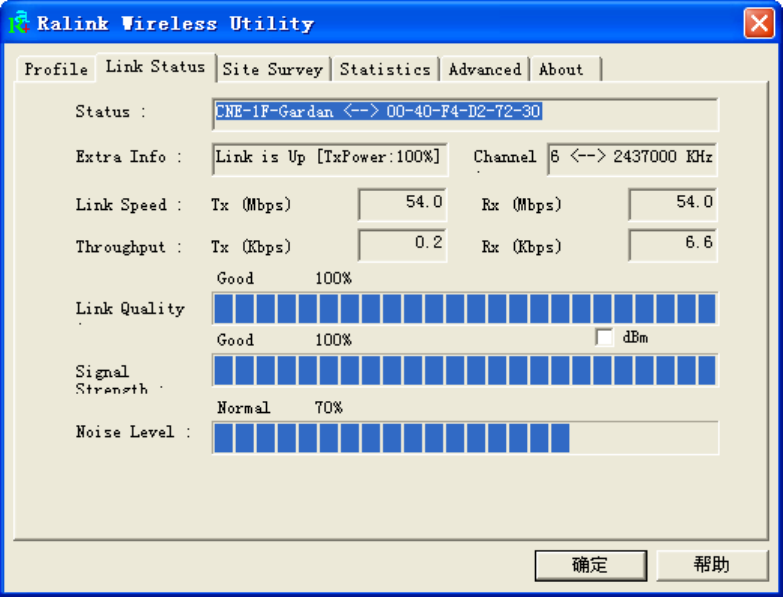Open the Site Survey tab
The width and height of the screenshot is (783, 597).
pos(273,69)
